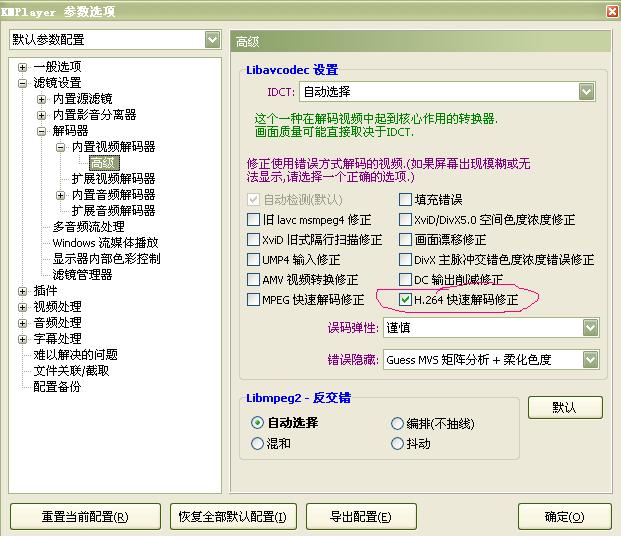Toggle 自动检测(默认) checkbox
621x536 pixels.
[253, 200]
